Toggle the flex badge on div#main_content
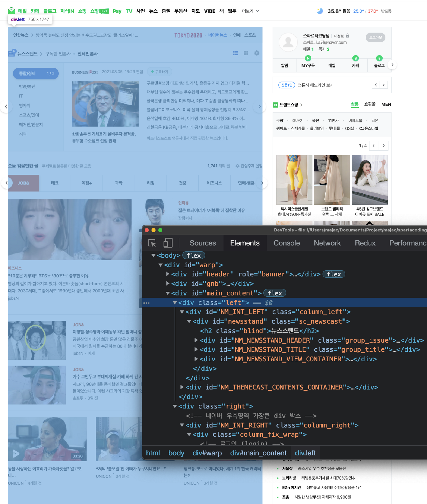Image resolution: width=427 pixels, height=504 pixels. click(275, 293)
